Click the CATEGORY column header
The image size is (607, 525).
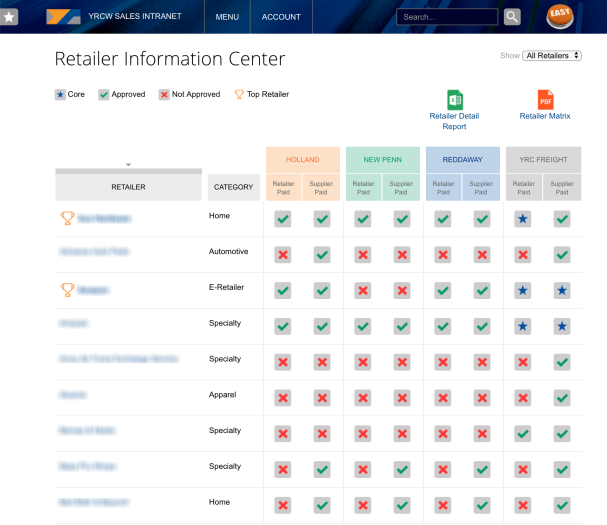pyautogui.click(x=234, y=187)
